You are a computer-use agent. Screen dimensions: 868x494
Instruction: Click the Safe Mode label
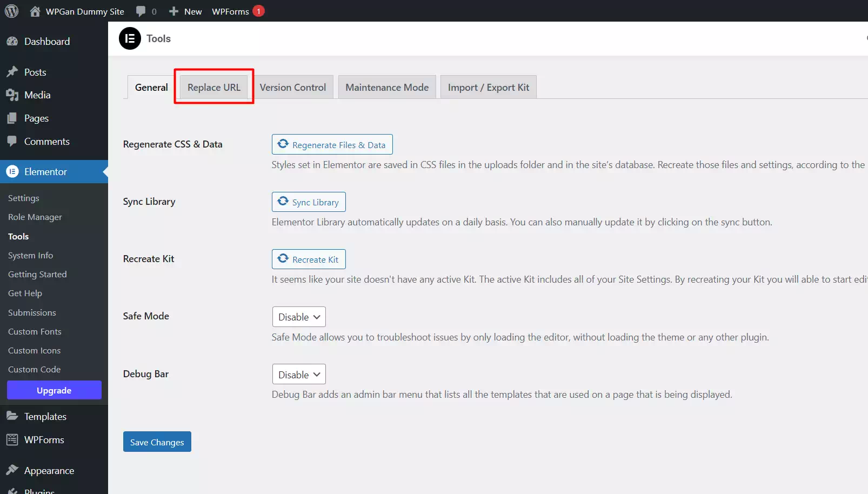pos(146,316)
